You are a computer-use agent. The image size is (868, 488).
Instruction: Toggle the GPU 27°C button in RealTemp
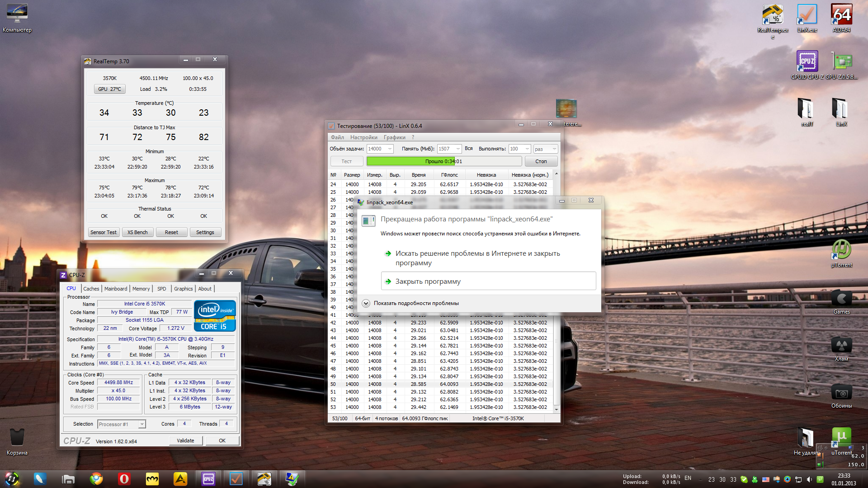coord(109,89)
